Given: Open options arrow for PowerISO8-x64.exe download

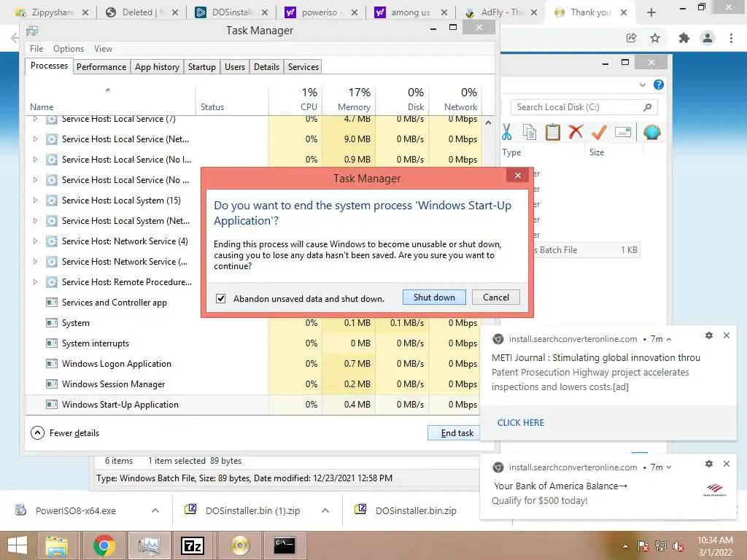Looking at the screenshot, I should coord(155,510).
